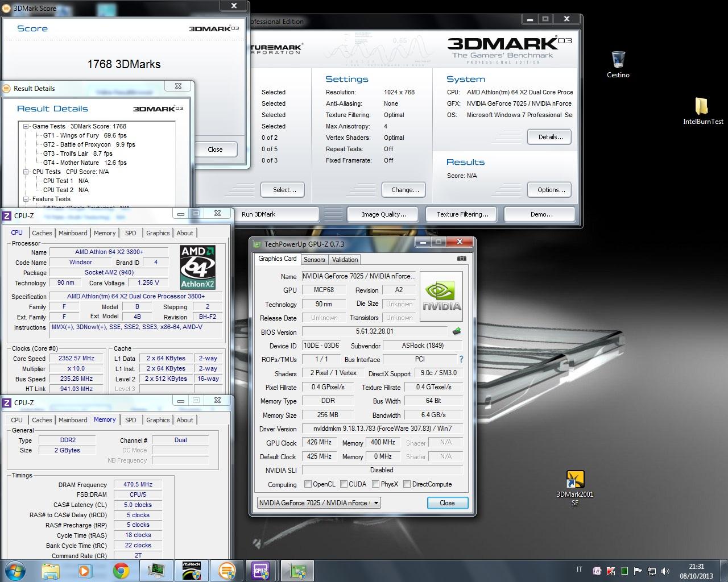Collapse the Feature Tests tree node
728x582 pixels.
click(26, 199)
